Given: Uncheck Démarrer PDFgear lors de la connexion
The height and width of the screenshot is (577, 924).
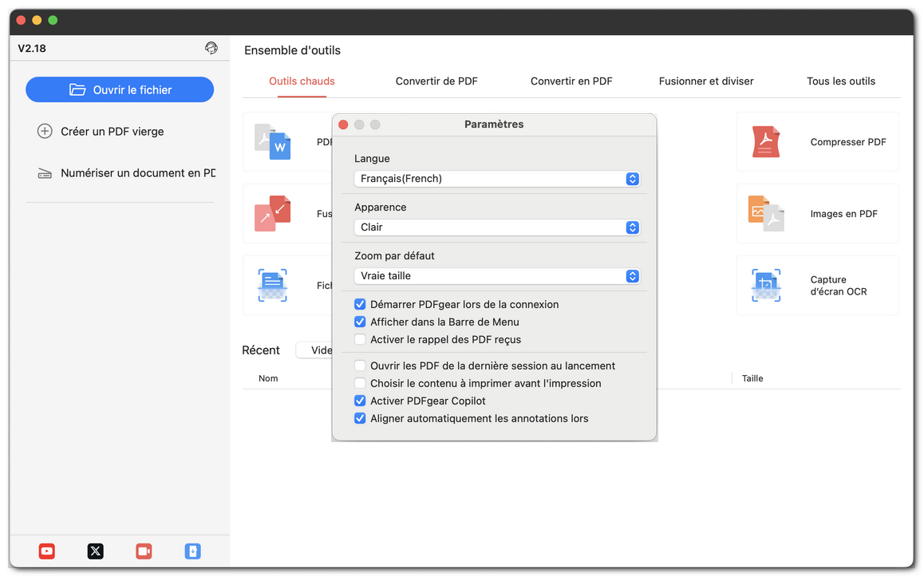Looking at the screenshot, I should click(x=360, y=304).
